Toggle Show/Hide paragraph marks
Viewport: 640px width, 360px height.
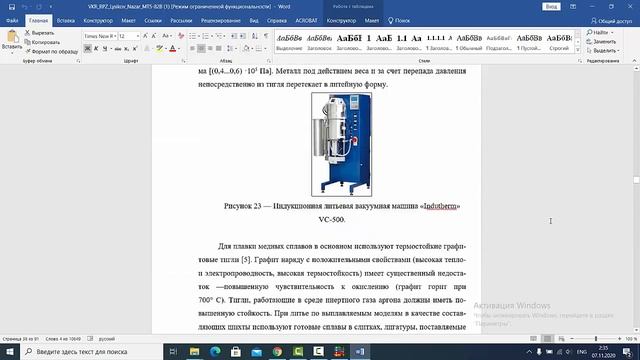click(x=266, y=36)
